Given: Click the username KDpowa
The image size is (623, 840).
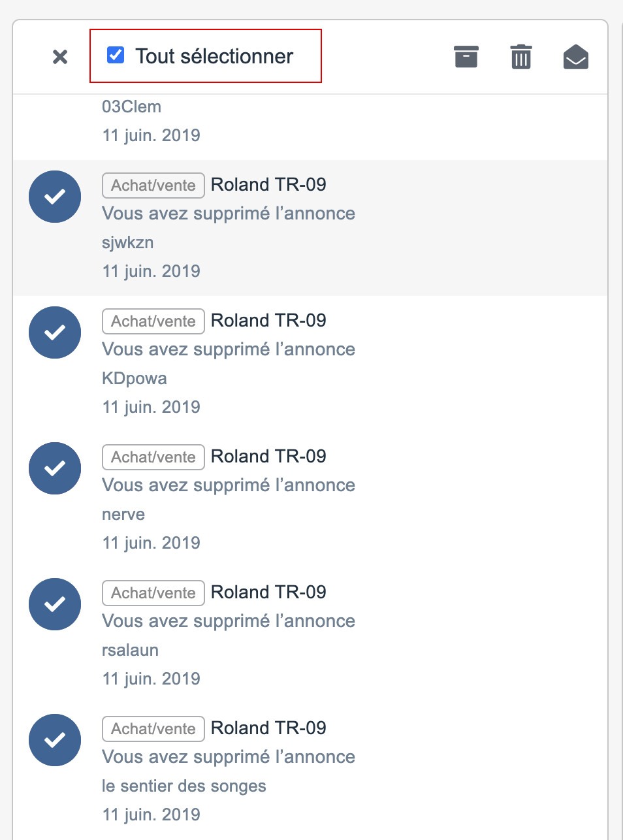Looking at the screenshot, I should pos(135,378).
